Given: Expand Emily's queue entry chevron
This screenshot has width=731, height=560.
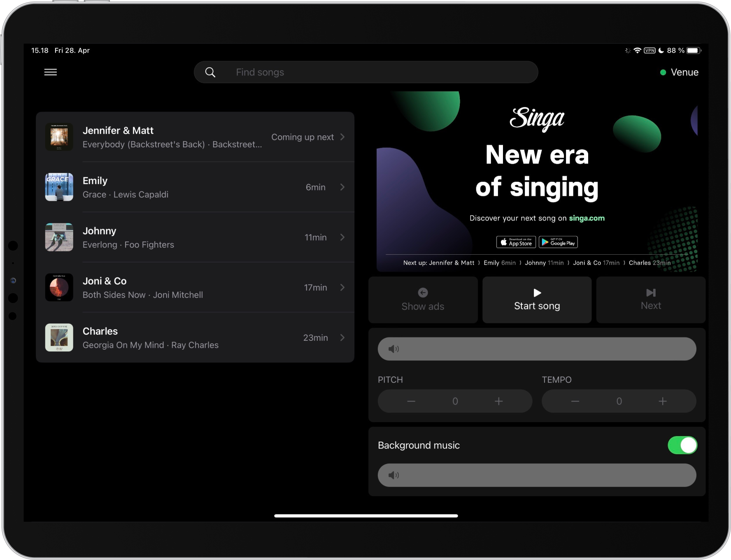Looking at the screenshot, I should (342, 187).
